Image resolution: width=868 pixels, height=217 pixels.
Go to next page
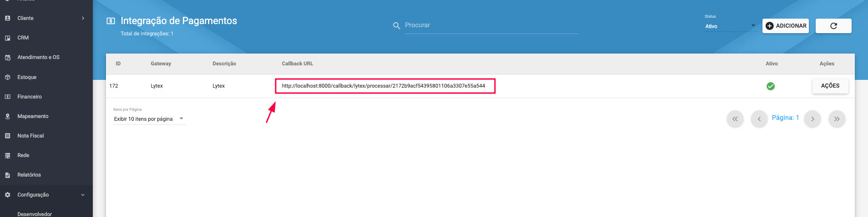point(812,119)
